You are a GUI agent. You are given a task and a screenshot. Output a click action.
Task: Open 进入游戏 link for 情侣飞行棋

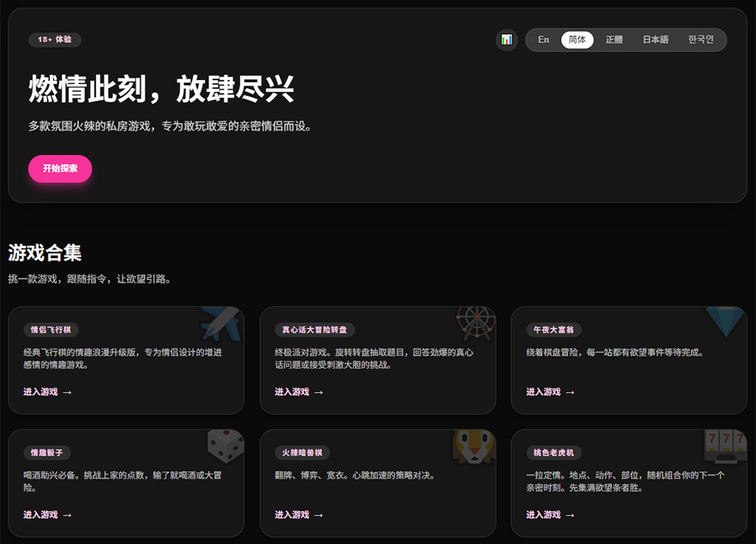pyautogui.click(x=48, y=391)
